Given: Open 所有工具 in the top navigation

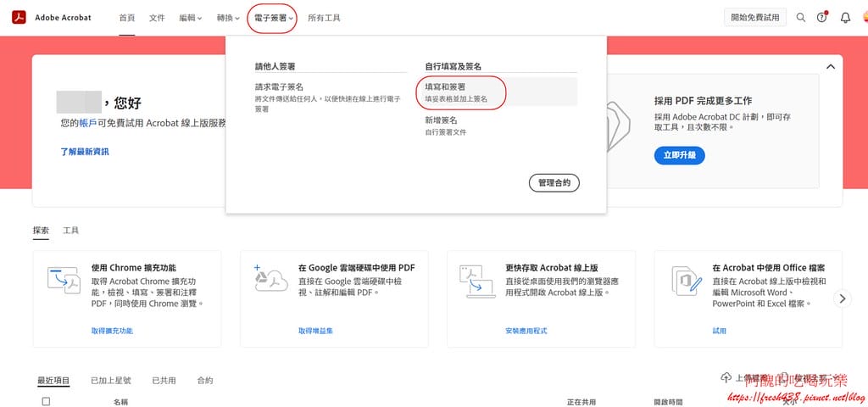Looking at the screenshot, I should 325,18.
